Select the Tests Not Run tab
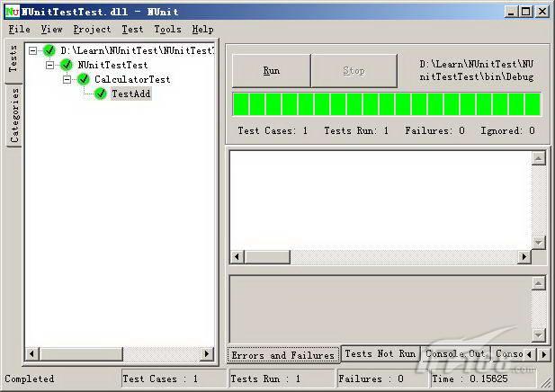 tap(380, 353)
